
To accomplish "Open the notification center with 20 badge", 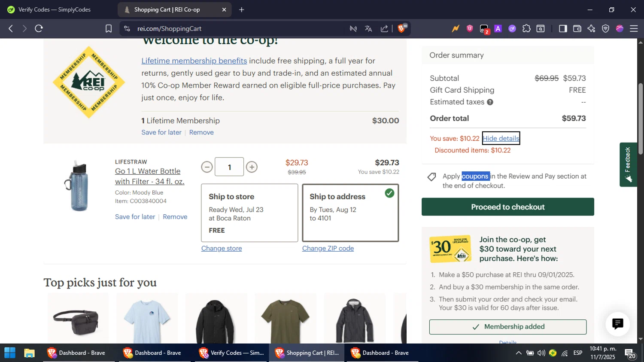I will 630,354.
